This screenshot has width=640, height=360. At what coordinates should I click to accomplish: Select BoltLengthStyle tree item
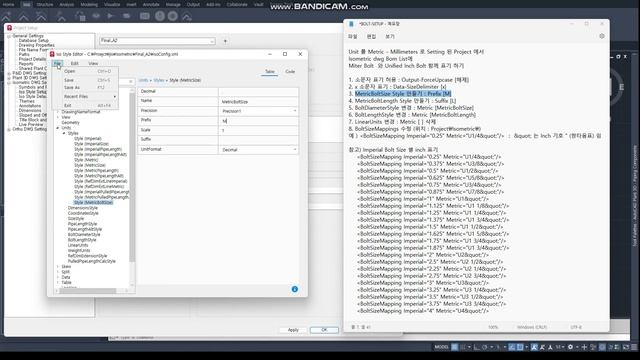(82, 240)
